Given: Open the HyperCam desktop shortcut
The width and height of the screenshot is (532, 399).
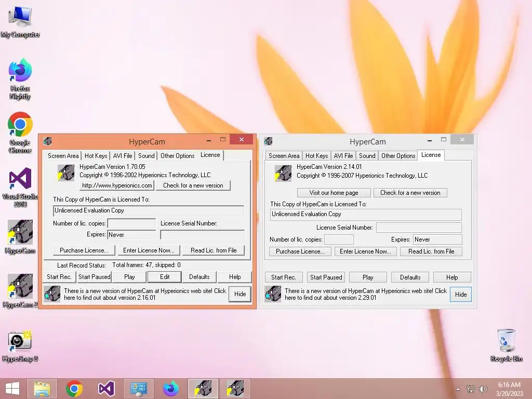Looking at the screenshot, I should point(20,237).
